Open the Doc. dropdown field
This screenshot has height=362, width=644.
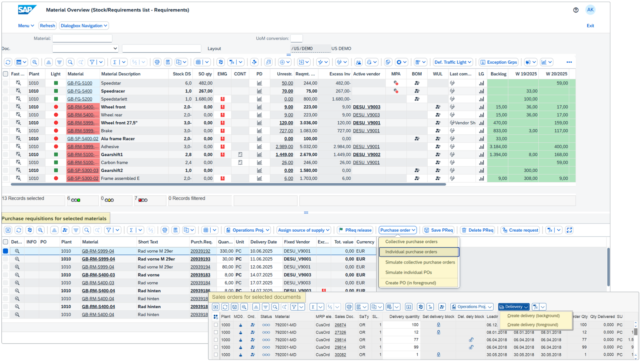coord(85,48)
